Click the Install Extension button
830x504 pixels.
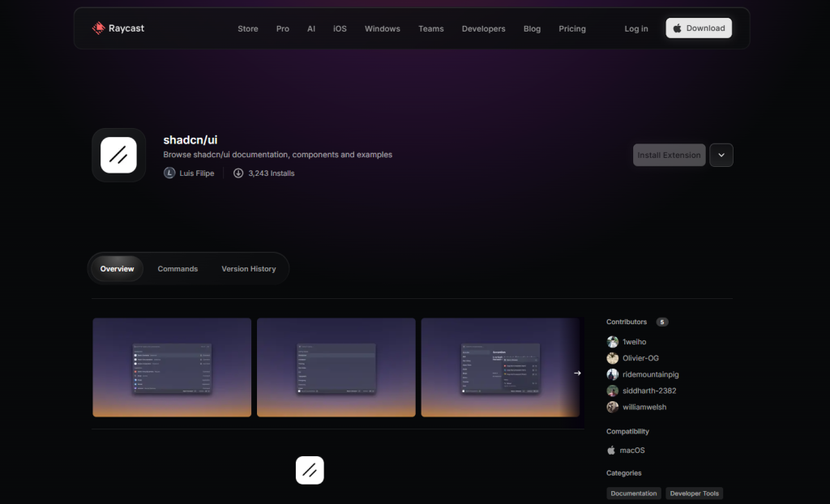coord(669,155)
